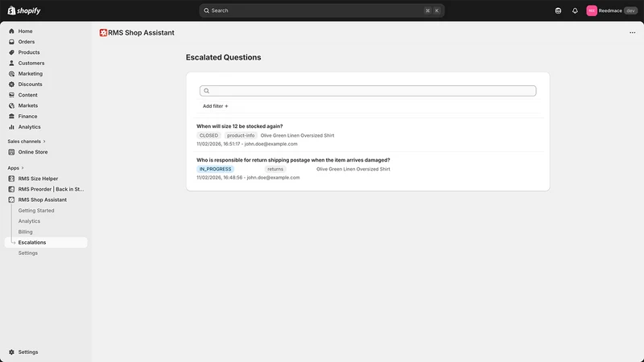This screenshot has width=644, height=362.
Task: Click the Analytics bar chart icon
Action: coord(11,127)
